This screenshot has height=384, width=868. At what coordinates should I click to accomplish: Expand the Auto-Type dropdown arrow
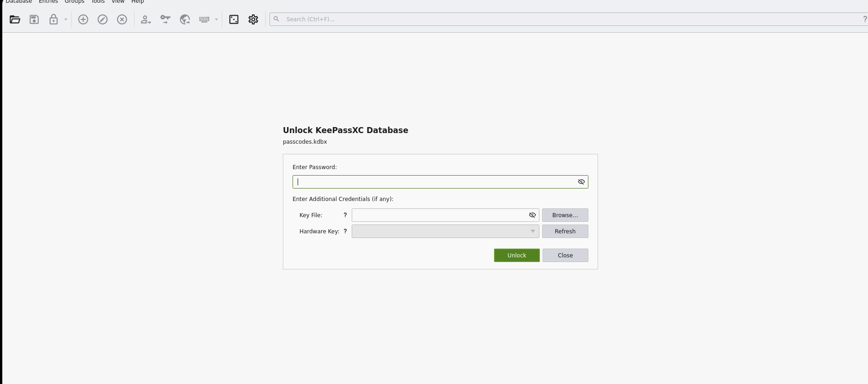click(x=216, y=19)
